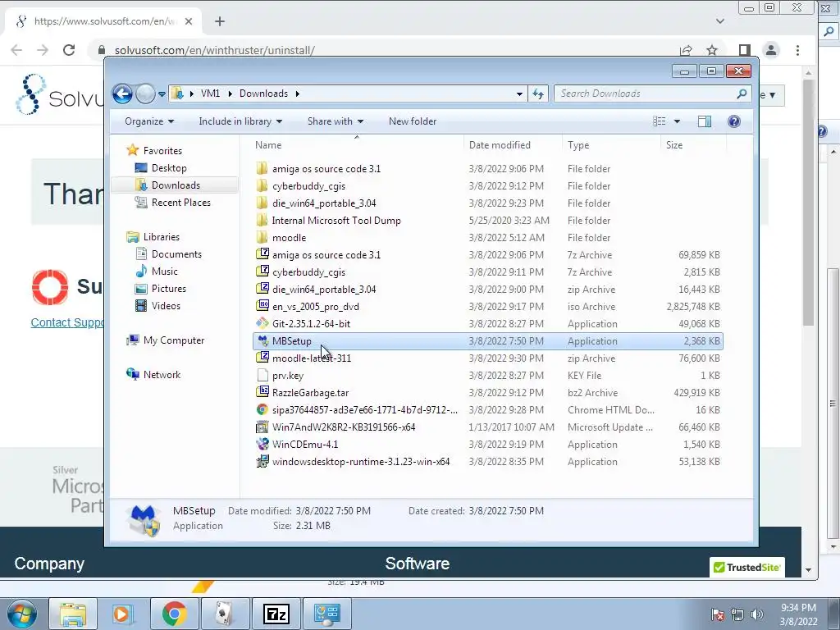Toggle the preview pane icon
The image size is (840, 630).
[705, 121]
